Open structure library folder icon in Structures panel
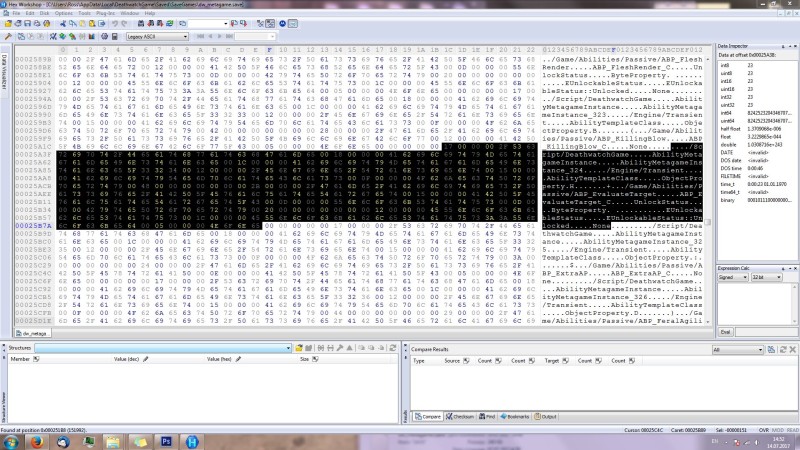Screen dimensions: 800x450 point(299,348)
